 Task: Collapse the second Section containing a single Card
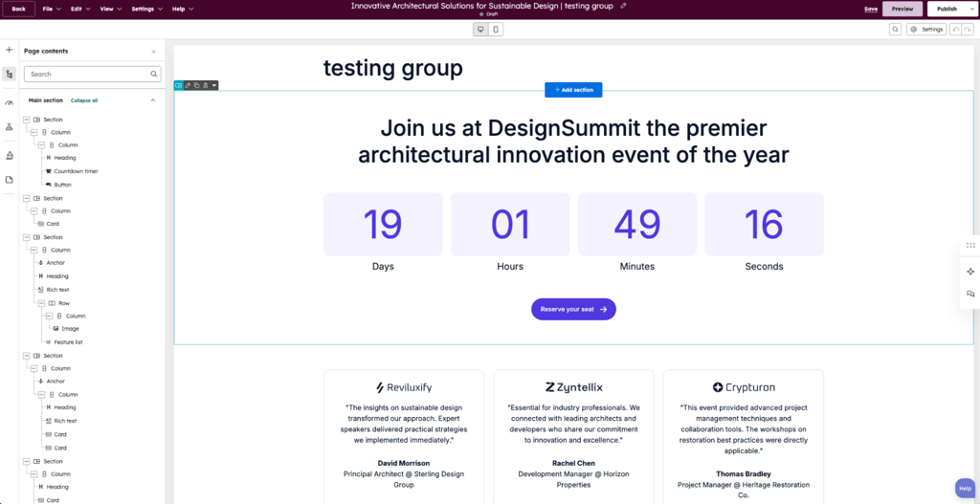pyautogui.click(x=27, y=198)
